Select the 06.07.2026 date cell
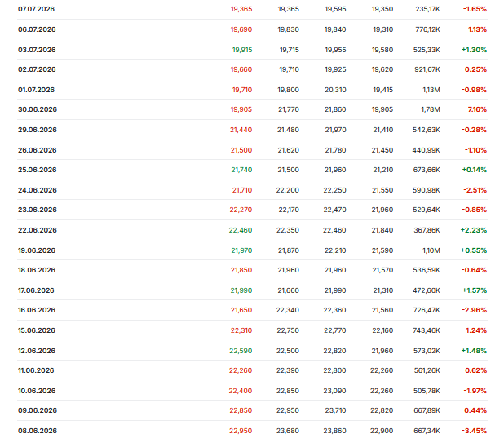504x443 pixels. click(37, 29)
